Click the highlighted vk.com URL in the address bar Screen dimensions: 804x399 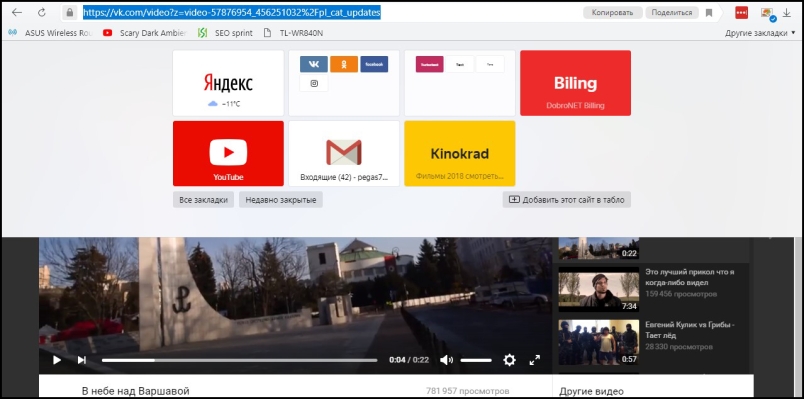232,12
